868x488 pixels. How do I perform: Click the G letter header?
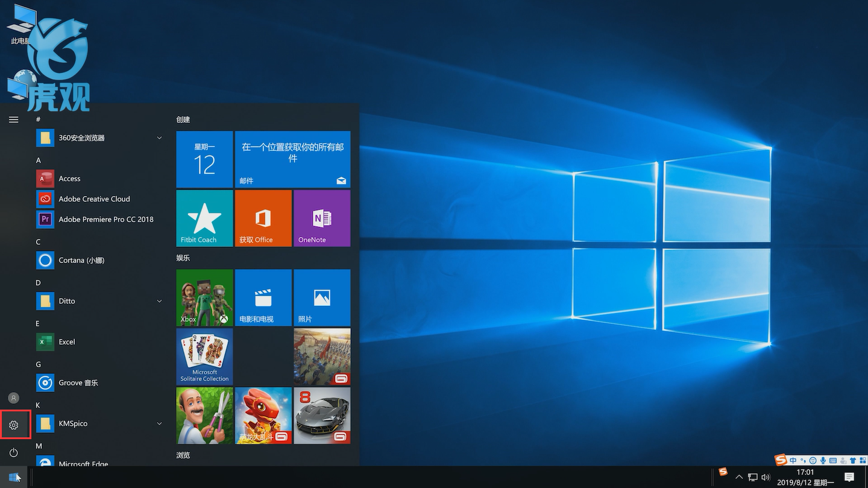tap(39, 364)
